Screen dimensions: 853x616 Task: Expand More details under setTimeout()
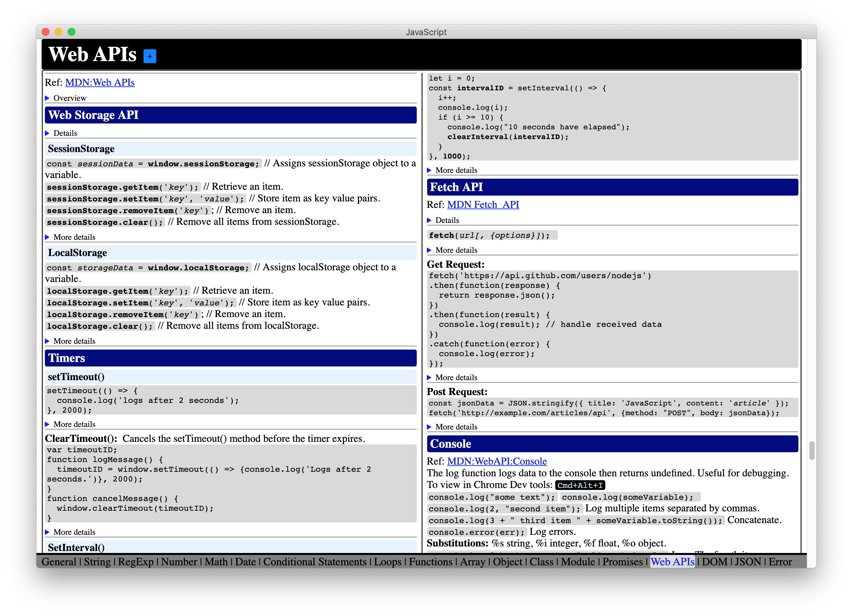click(47, 424)
